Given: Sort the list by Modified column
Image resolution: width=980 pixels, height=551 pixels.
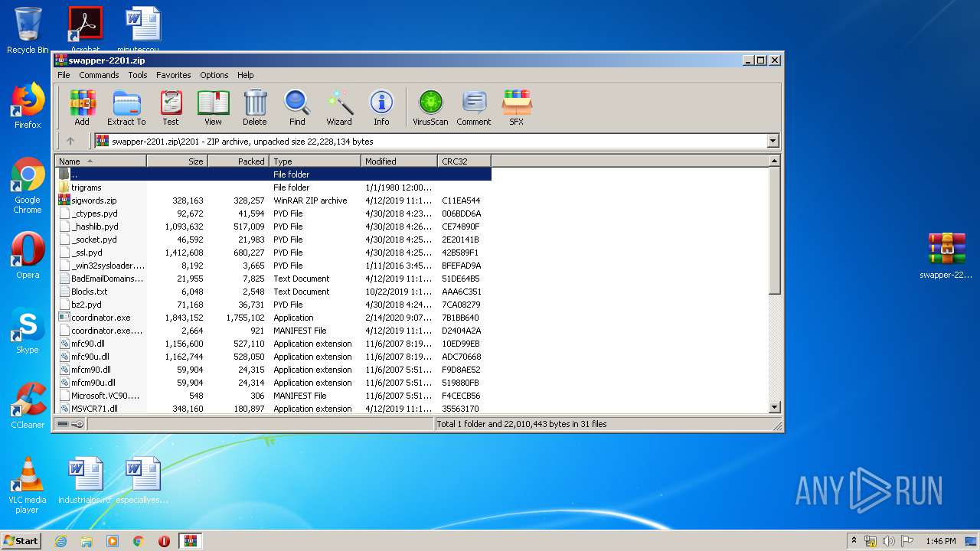Looking at the screenshot, I should click(399, 161).
